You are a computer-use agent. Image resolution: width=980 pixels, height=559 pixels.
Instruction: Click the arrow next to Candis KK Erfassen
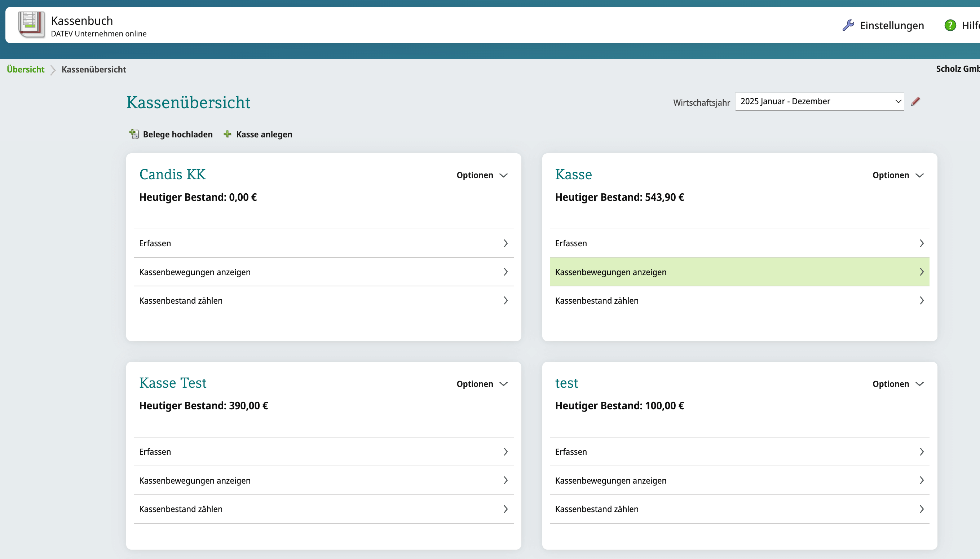coord(506,243)
